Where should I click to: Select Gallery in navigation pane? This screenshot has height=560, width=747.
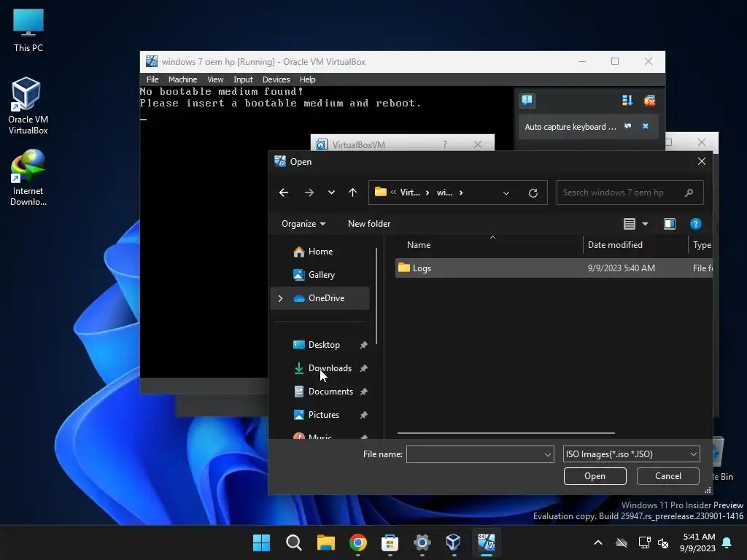point(320,275)
